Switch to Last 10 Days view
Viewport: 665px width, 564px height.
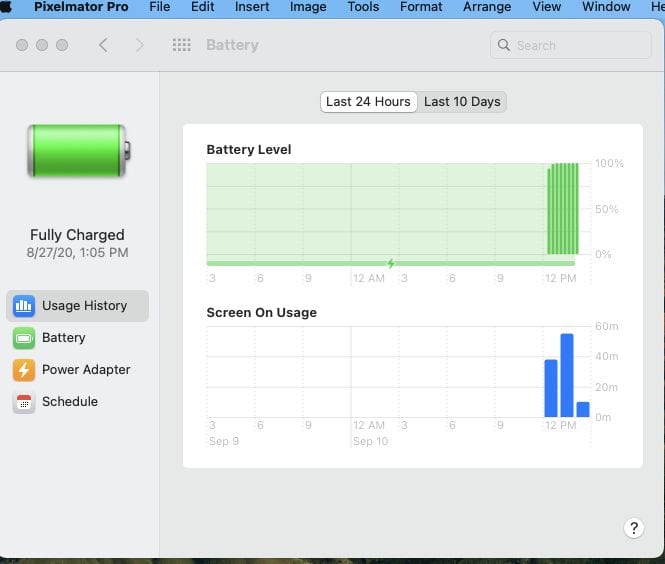tap(462, 102)
